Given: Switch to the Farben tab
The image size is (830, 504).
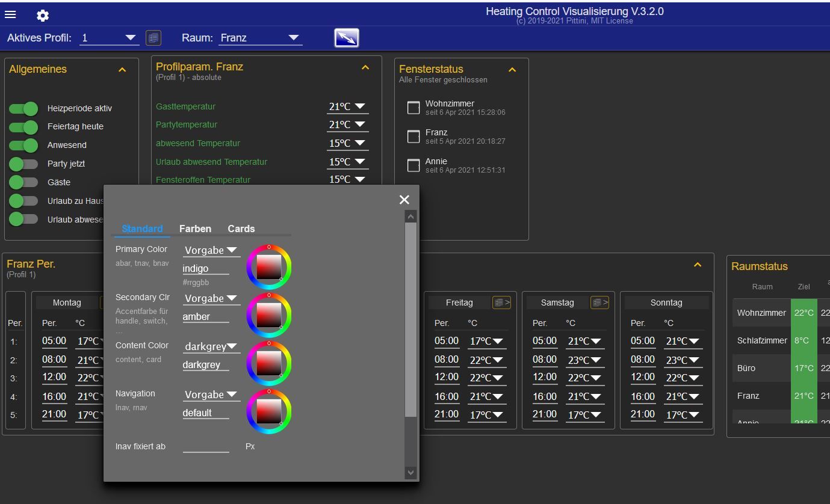Looking at the screenshot, I should pos(195,229).
